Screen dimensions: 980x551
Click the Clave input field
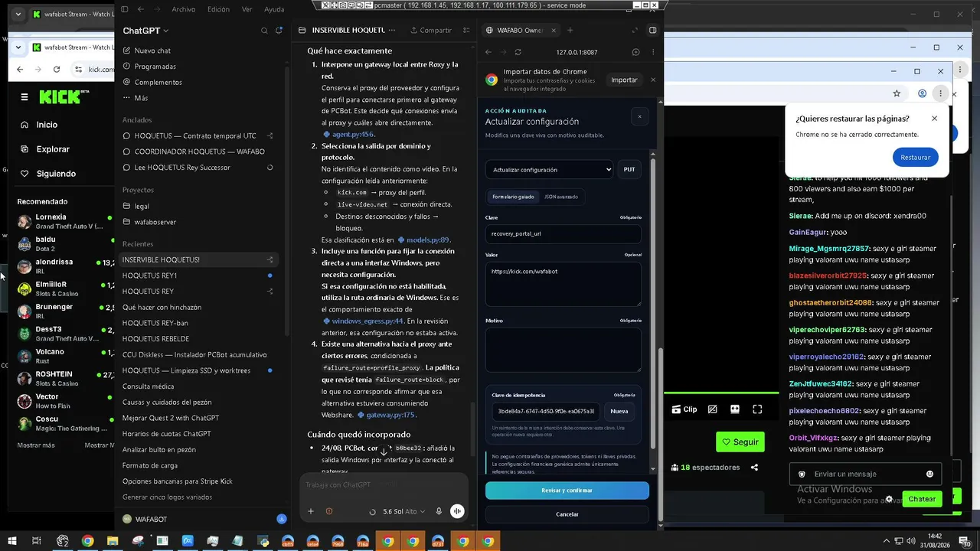[x=563, y=233]
